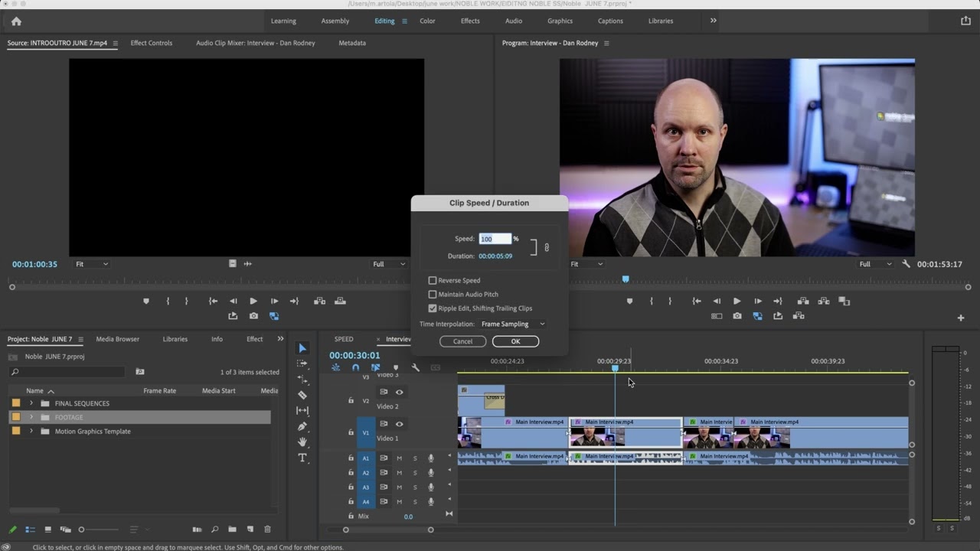Image resolution: width=980 pixels, height=551 pixels.
Task: Click Program monitor settings wrench
Action: click(906, 264)
